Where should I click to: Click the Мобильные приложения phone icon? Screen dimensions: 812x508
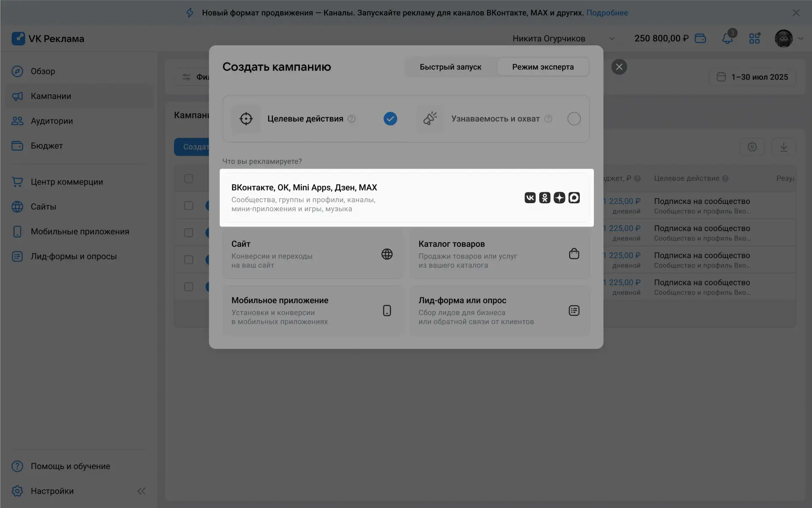(x=17, y=232)
